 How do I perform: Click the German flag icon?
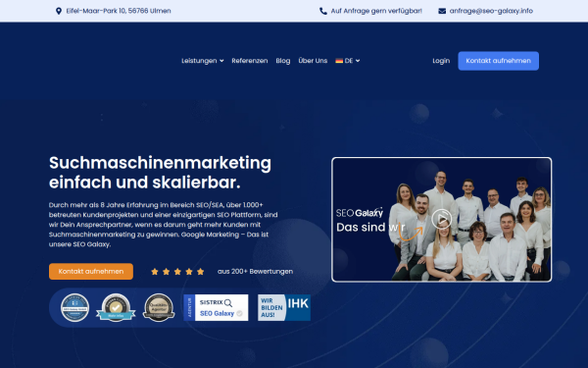[x=339, y=61]
